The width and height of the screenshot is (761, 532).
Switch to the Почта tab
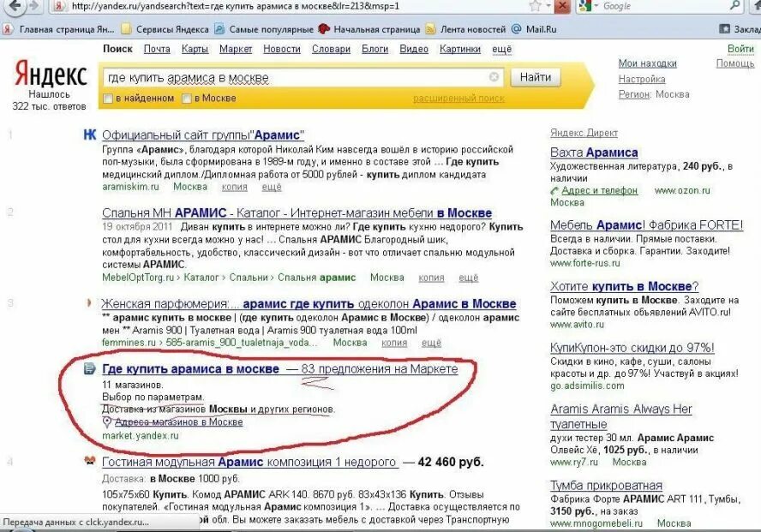click(x=157, y=49)
